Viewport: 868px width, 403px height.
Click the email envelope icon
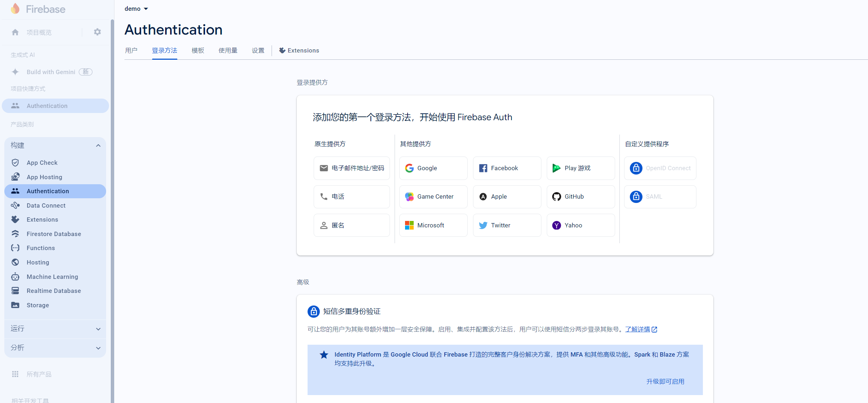pyautogui.click(x=324, y=168)
